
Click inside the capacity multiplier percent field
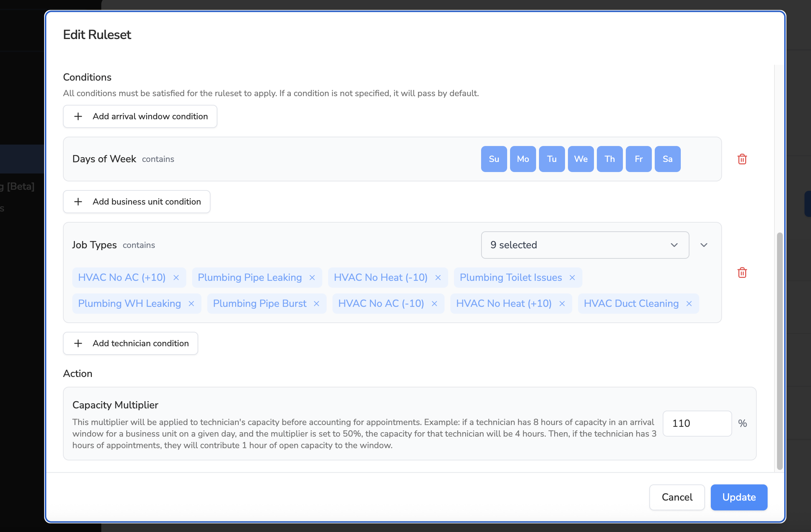click(x=697, y=424)
